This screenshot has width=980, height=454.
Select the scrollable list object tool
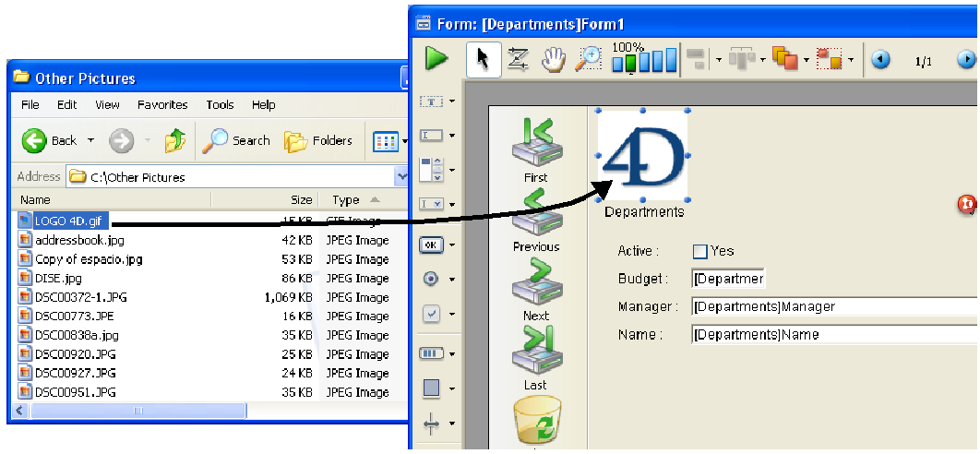[431, 170]
